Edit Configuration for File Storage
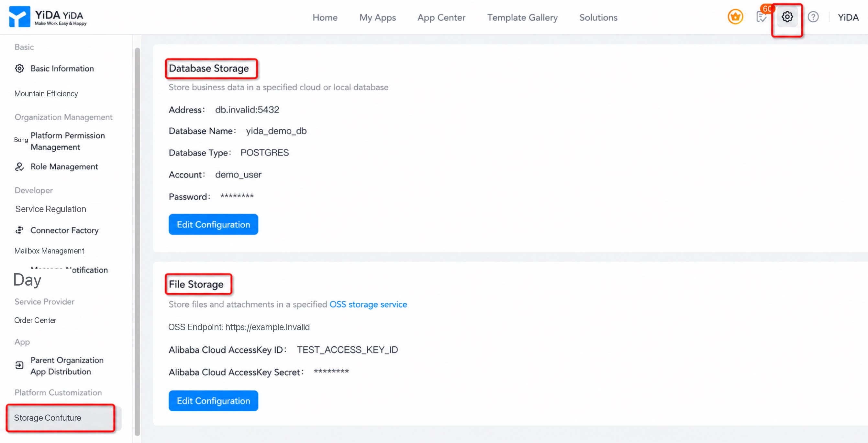Screen dimensions: 868x443 [213, 401]
